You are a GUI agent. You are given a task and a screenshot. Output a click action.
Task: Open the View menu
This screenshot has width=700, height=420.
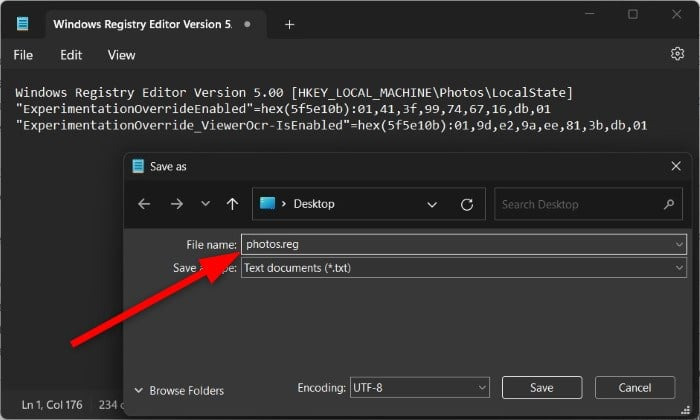click(121, 55)
